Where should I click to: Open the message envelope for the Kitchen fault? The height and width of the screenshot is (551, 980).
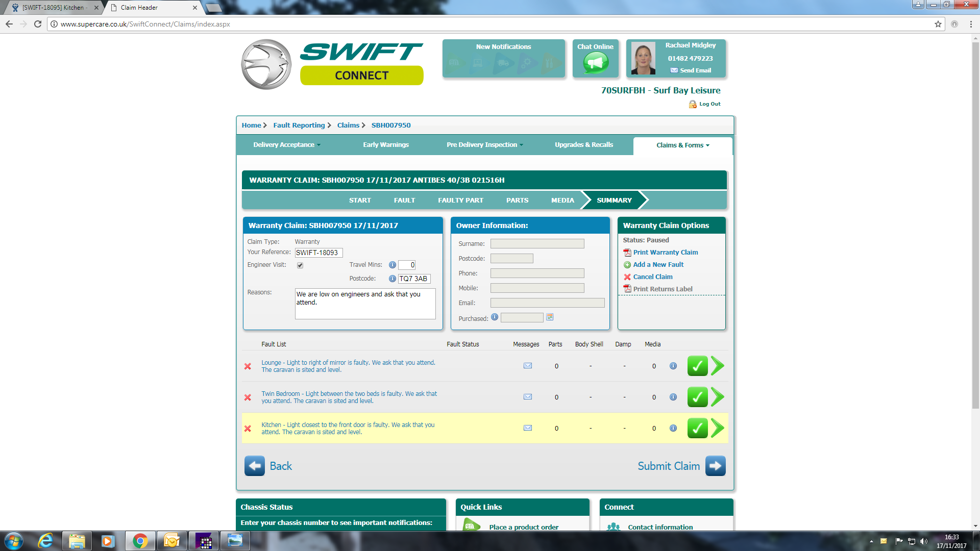pos(528,428)
